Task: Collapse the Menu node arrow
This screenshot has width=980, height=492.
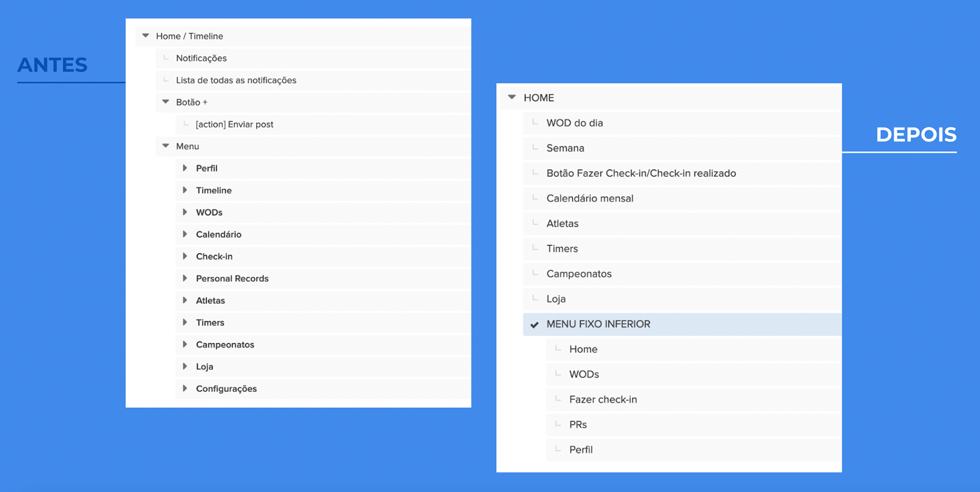Action: (x=165, y=146)
